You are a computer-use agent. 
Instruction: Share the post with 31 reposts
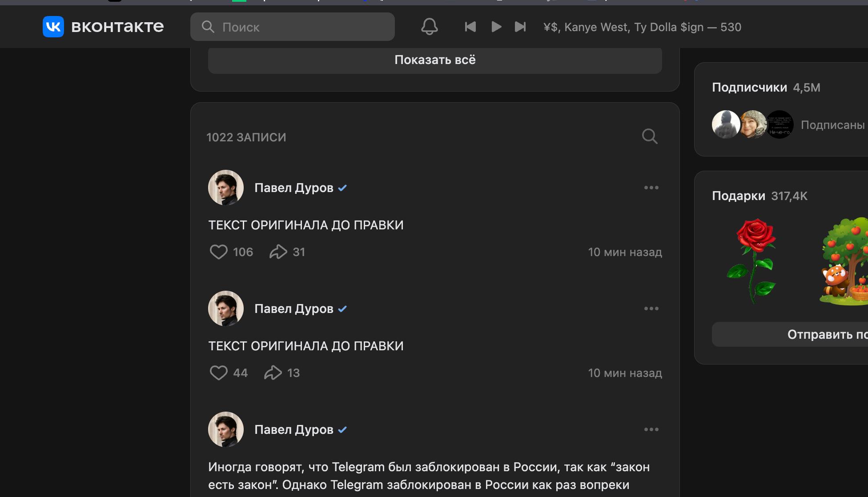click(x=278, y=252)
